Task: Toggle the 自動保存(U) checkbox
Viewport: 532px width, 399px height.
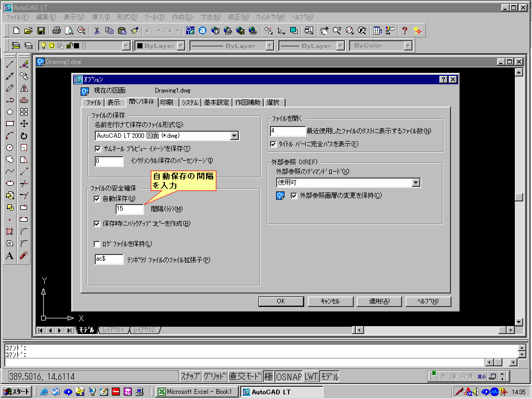Action: tap(97, 199)
